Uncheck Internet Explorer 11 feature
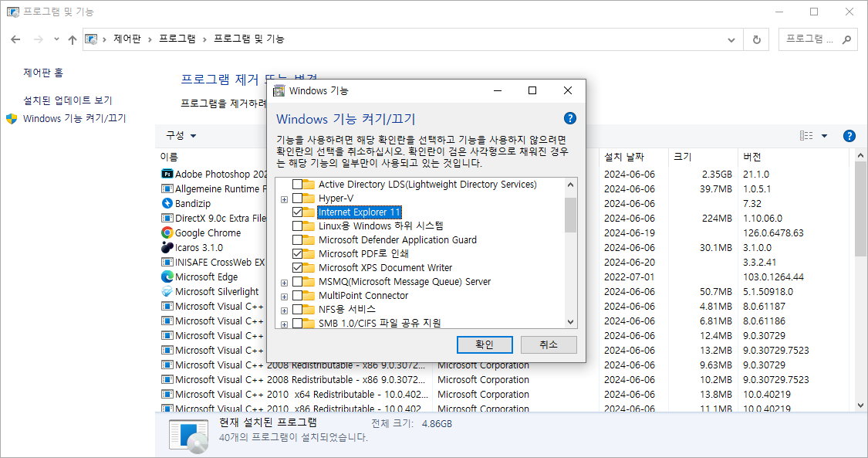Screen dimensions: 868x458 tap(297, 212)
